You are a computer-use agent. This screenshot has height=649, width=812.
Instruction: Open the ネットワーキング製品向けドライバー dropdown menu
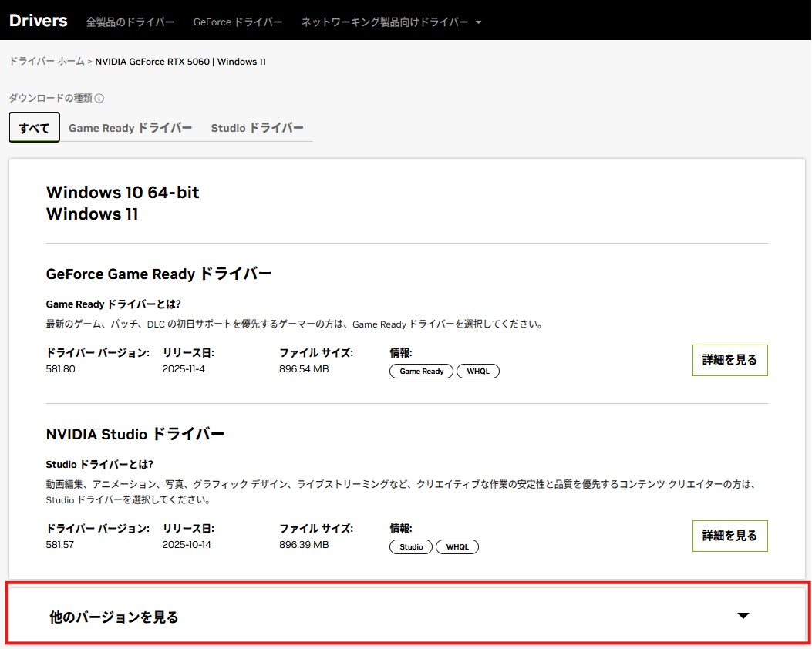click(391, 22)
